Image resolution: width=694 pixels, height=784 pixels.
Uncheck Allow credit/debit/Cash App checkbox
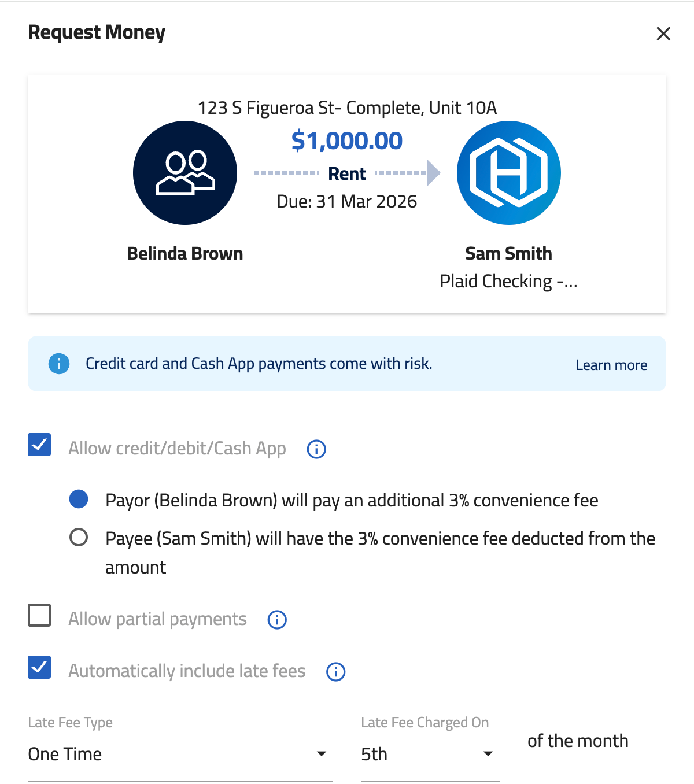coord(39,445)
